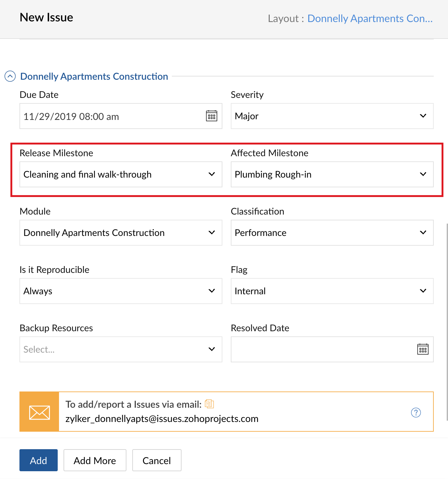The width and height of the screenshot is (448, 479).
Task: Open the Is it Reproducible dropdown
Action: click(x=121, y=291)
